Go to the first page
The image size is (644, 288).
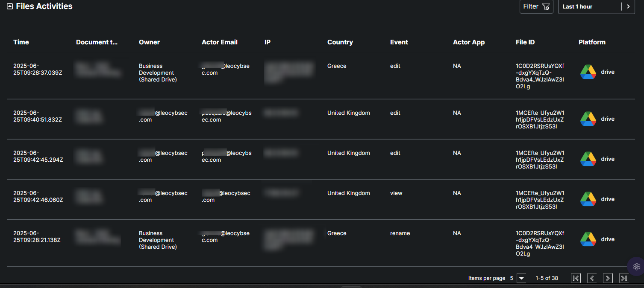(576, 278)
